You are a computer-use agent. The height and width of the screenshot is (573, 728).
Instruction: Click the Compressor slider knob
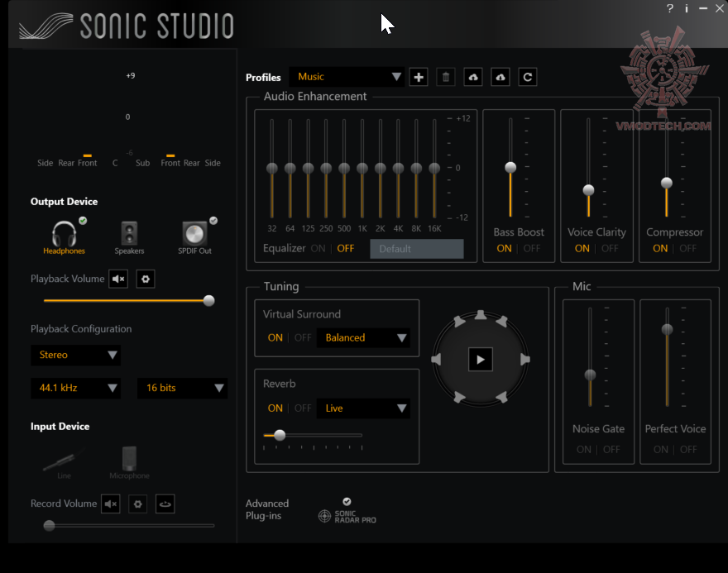(x=666, y=183)
